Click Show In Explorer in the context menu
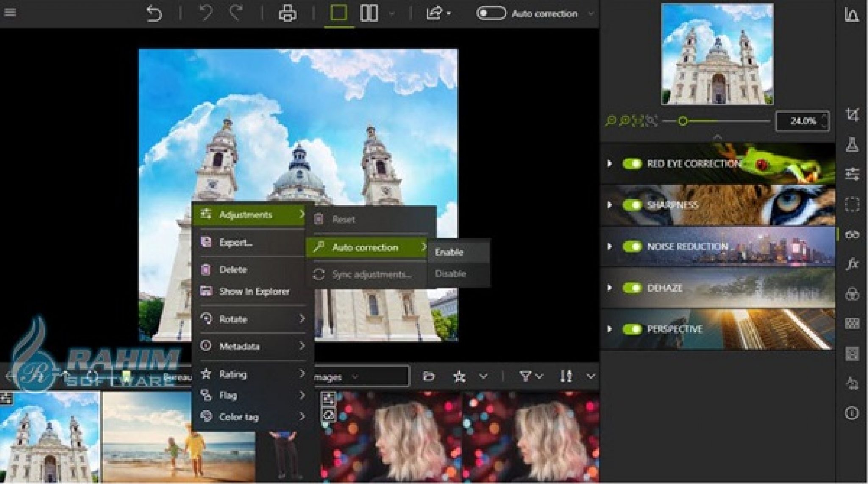This screenshot has height=484, width=868. pos(254,291)
